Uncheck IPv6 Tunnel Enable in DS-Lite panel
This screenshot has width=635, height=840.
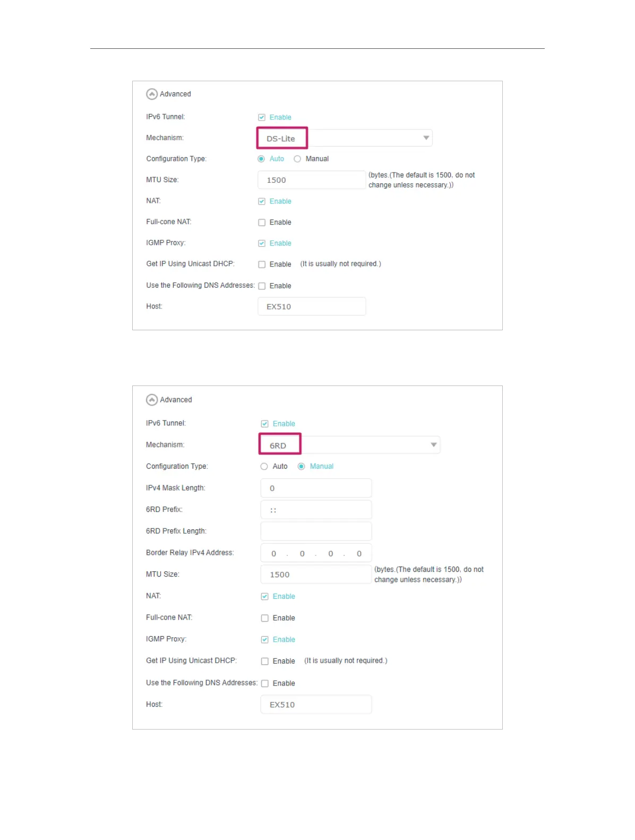(x=262, y=117)
